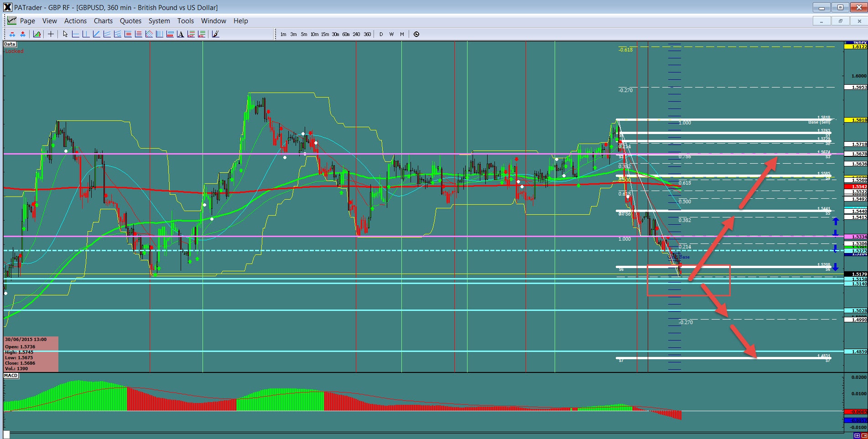The width and height of the screenshot is (868, 439).
Task: Open the Quotes menu
Action: pyautogui.click(x=130, y=21)
